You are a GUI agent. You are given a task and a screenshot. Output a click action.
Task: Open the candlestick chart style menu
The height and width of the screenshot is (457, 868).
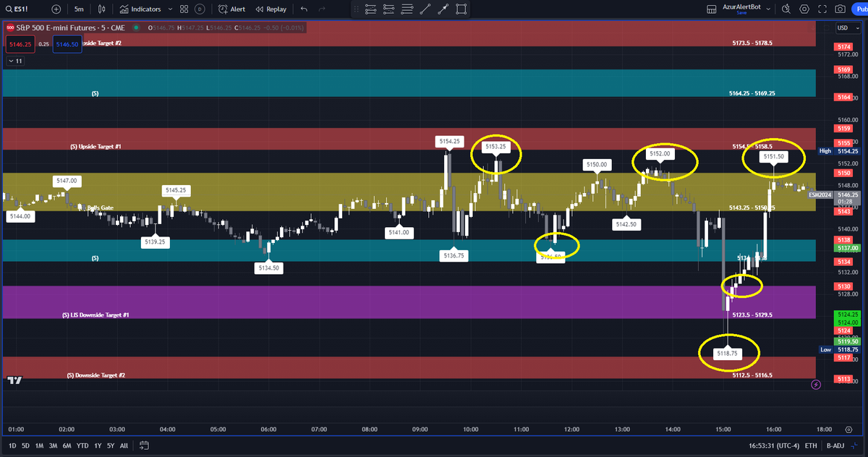click(x=102, y=9)
